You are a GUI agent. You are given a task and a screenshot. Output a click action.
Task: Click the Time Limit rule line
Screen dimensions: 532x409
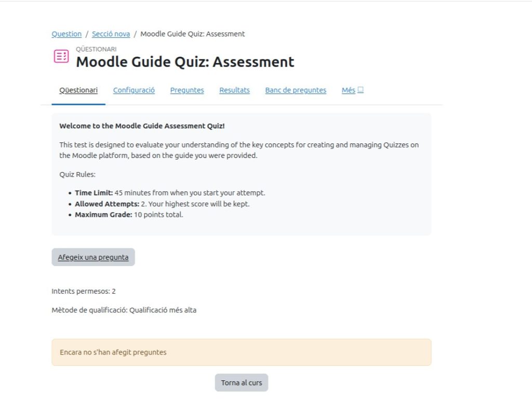point(170,193)
